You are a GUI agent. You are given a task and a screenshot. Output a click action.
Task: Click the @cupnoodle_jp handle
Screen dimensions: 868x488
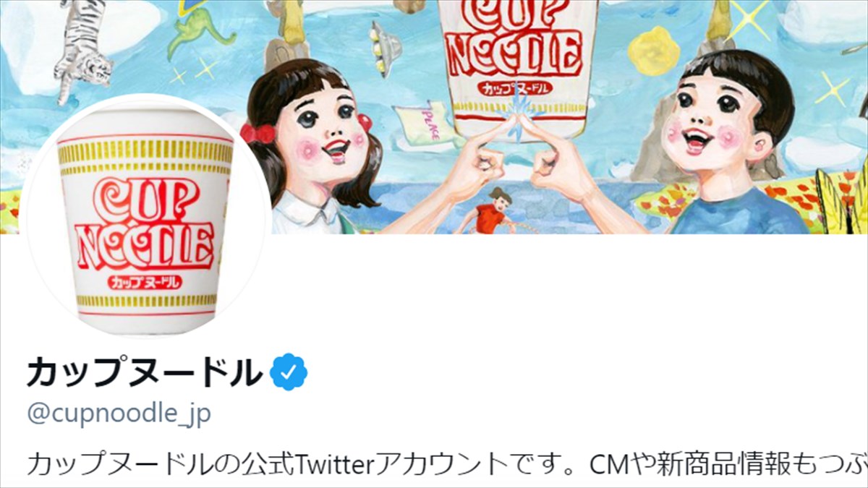[x=119, y=414]
